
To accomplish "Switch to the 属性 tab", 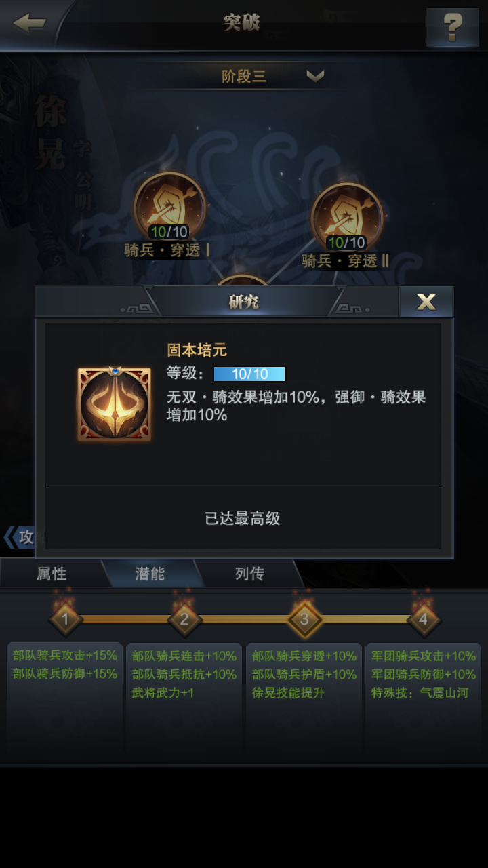I will coord(52,574).
